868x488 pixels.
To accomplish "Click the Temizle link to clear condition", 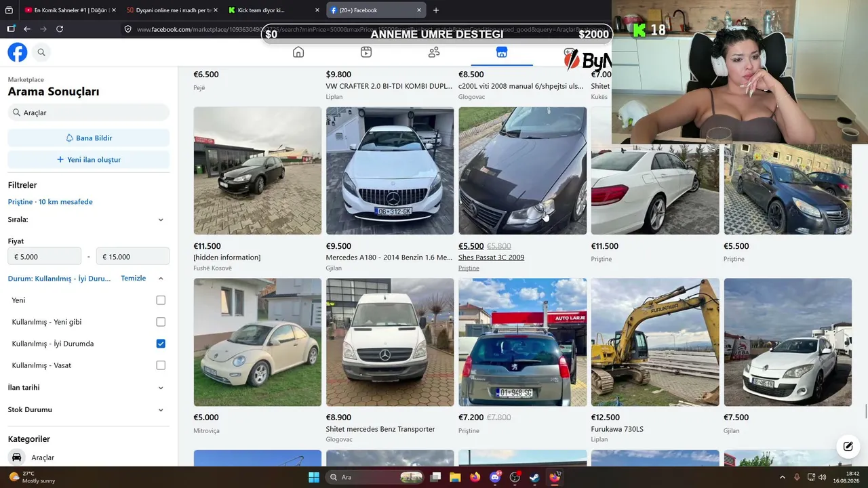I will (134, 279).
